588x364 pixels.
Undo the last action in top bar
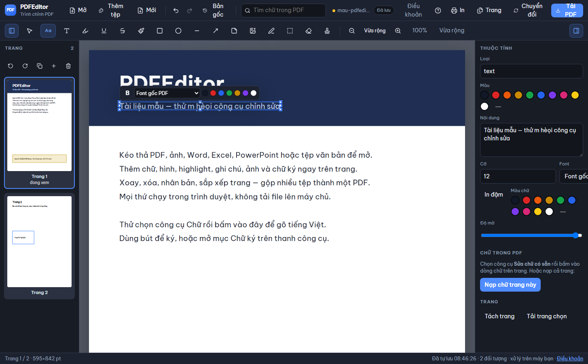tap(176, 11)
